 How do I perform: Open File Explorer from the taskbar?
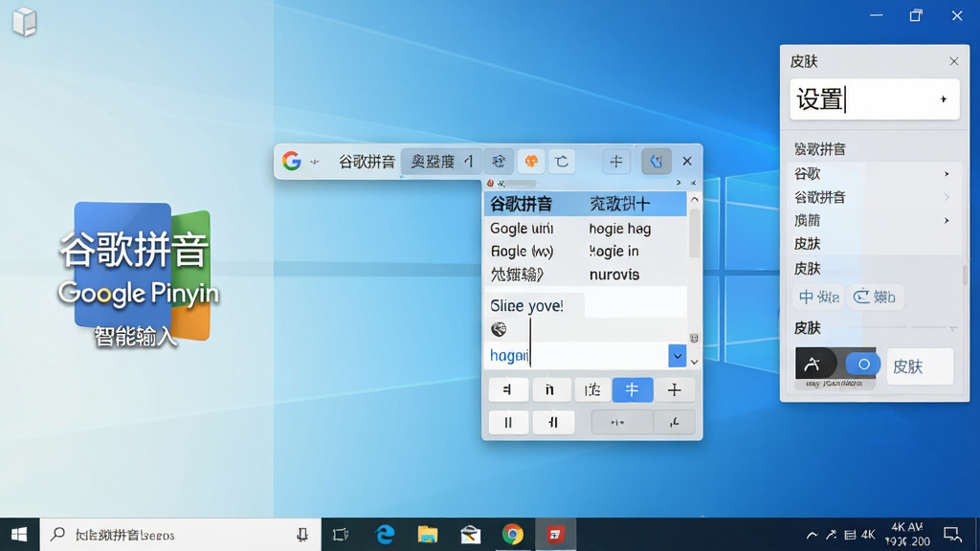click(x=428, y=535)
